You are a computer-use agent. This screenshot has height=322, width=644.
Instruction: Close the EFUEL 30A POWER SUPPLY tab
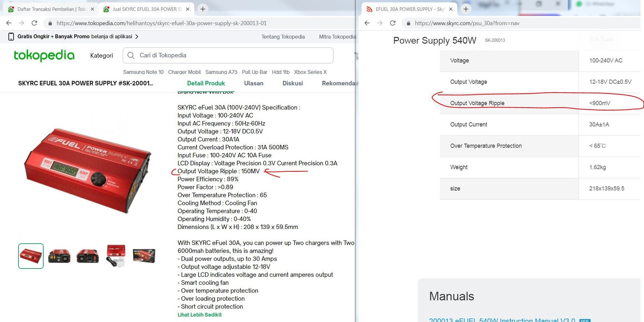click(451, 9)
